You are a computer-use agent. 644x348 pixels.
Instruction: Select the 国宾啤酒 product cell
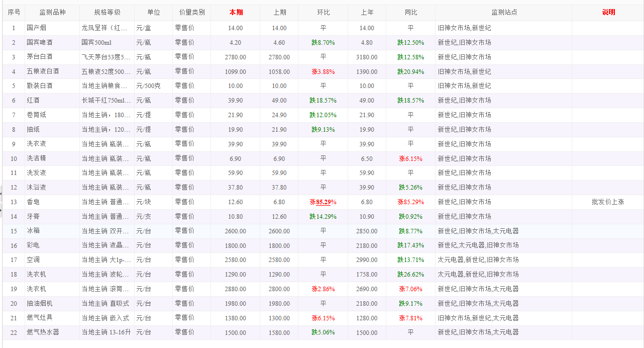click(x=40, y=43)
